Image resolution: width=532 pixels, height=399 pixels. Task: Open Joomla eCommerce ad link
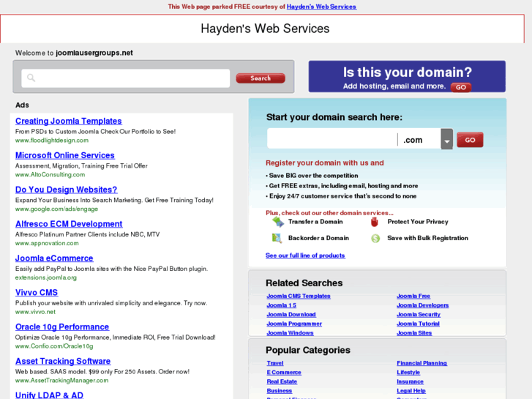[x=54, y=258]
